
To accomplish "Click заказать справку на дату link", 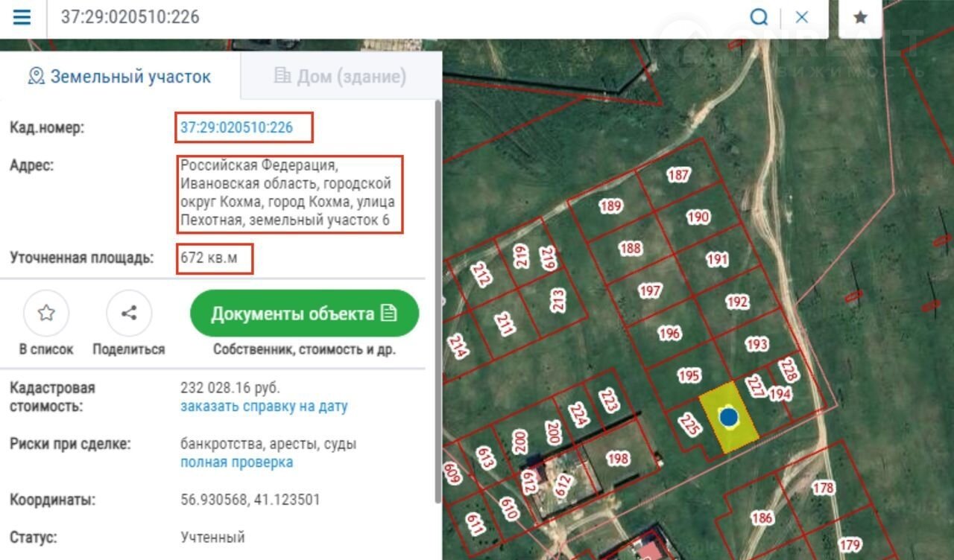I will click(x=264, y=407).
